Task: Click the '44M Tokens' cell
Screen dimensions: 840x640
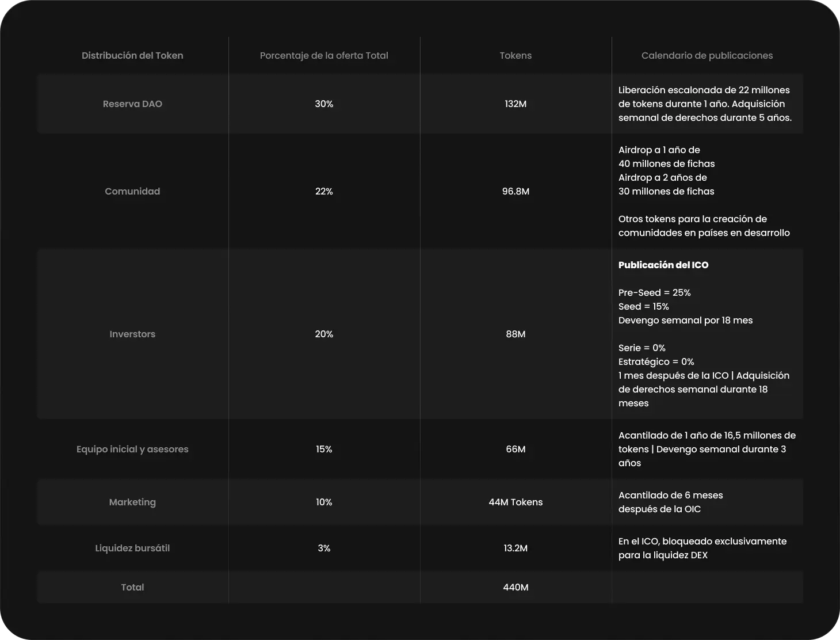Action: pyautogui.click(x=516, y=502)
